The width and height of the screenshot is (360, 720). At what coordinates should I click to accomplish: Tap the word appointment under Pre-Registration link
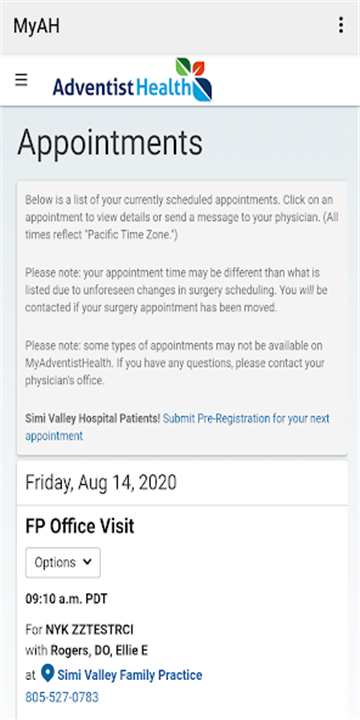(54, 436)
